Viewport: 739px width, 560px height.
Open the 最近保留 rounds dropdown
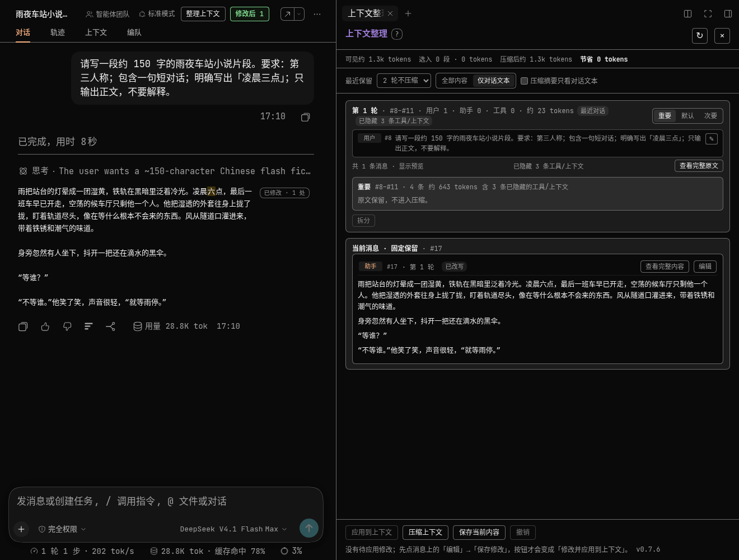pyautogui.click(x=404, y=81)
